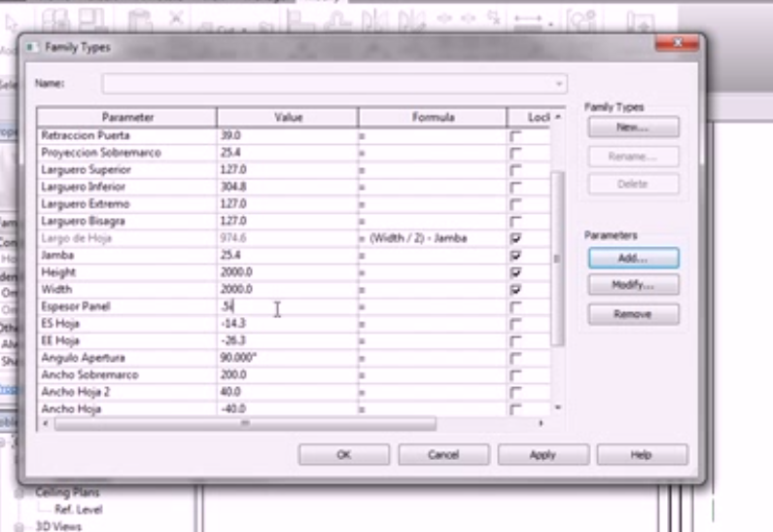This screenshot has width=773, height=532.
Task: Click the vertical scrollbar thumb
Action: point(557,258)
